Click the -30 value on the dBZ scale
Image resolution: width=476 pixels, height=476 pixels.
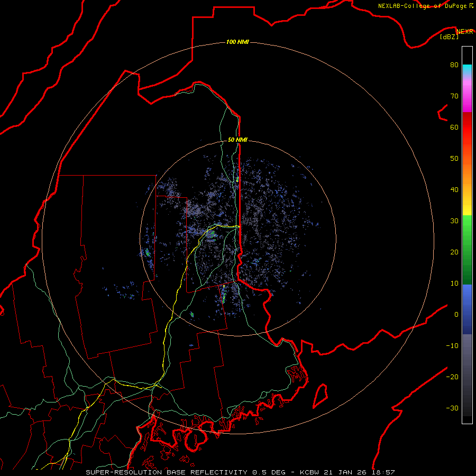click(x=452, y=408)
